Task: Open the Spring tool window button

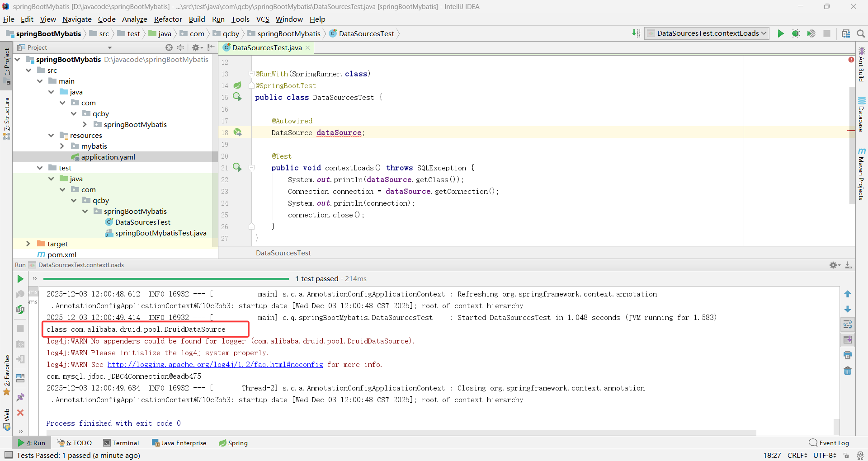Action: click(x=233, y=443)
